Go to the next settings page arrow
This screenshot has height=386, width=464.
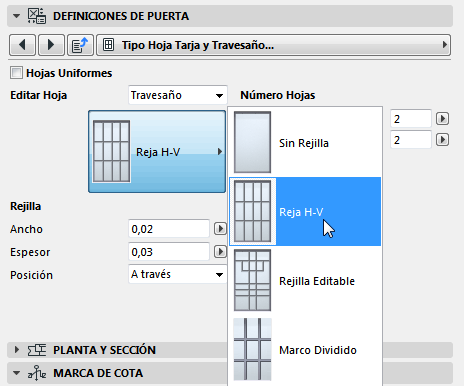coord(51,45)
